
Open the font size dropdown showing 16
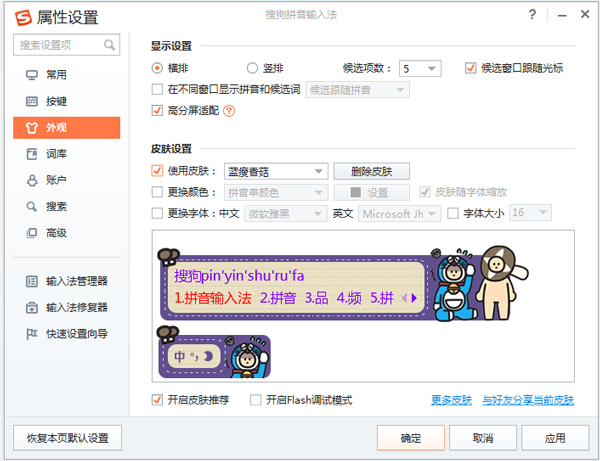pos(530,213)
